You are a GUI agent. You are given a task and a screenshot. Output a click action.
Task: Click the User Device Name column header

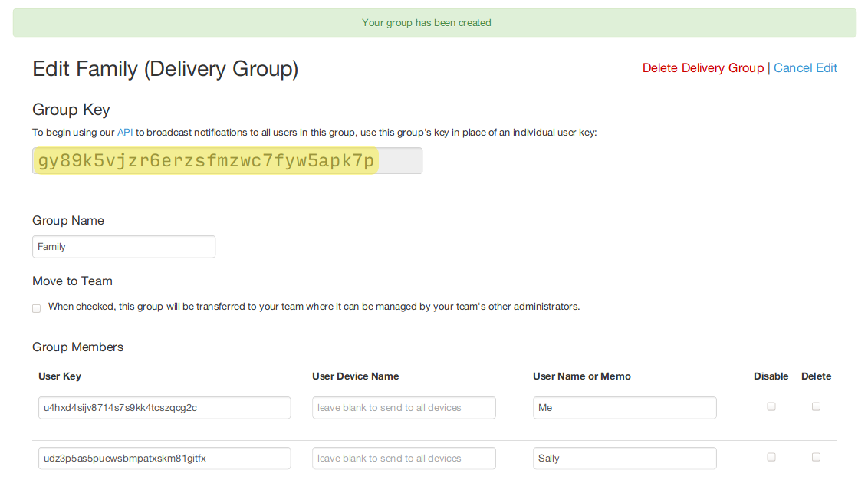click(355, 376)
